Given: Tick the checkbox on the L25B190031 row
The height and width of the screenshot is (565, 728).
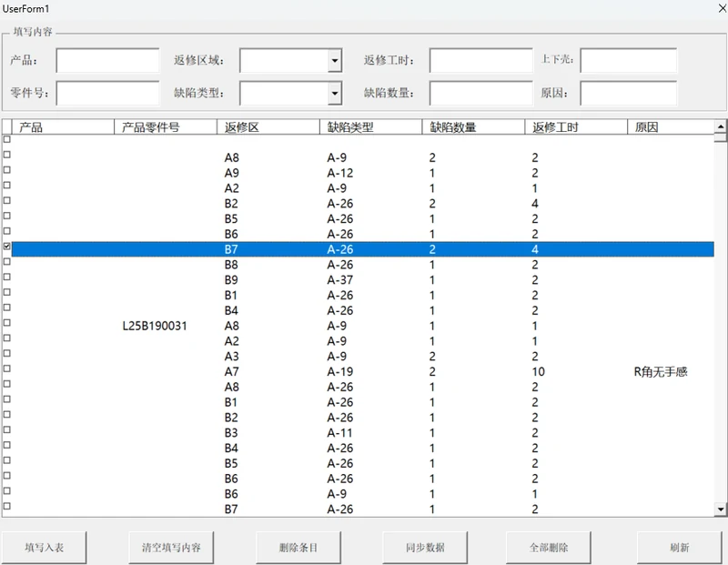Looking at the screenshot, I should pos(7,323).
